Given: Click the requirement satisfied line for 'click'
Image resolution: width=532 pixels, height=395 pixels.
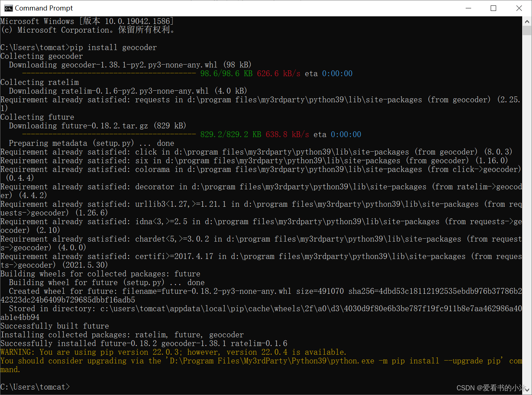Looking at the screenshot, I should 256,152.
